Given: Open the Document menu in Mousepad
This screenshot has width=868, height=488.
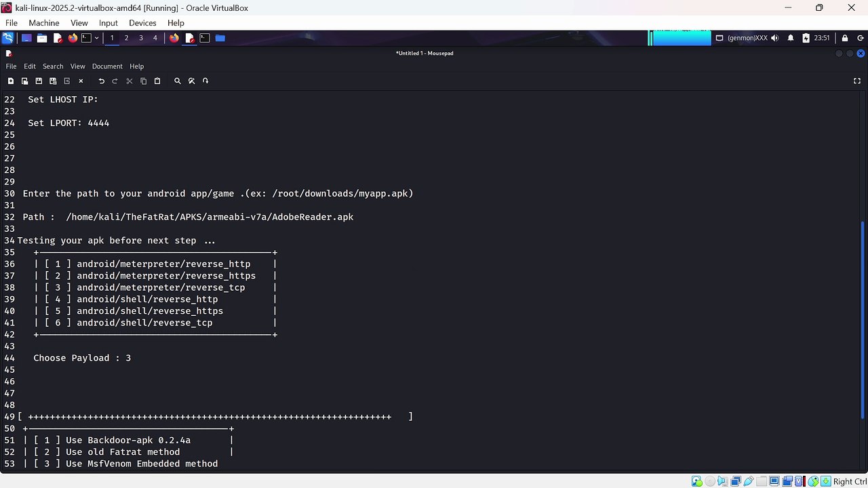Looking at the screenshot, I should click(x=107, y=66).
